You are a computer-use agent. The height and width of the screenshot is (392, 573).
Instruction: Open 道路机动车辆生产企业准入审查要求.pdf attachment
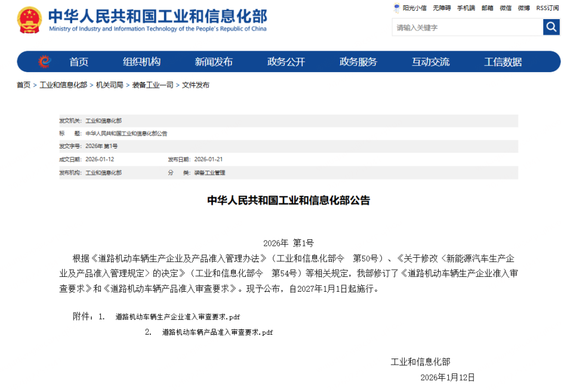tap(177, 318)
